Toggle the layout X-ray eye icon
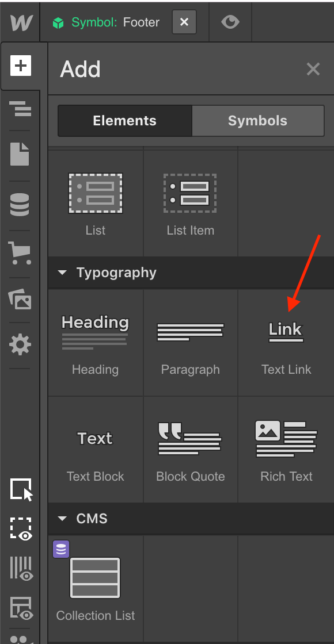The width and height of the screenshot is (334, 644). tap(21, 608)
